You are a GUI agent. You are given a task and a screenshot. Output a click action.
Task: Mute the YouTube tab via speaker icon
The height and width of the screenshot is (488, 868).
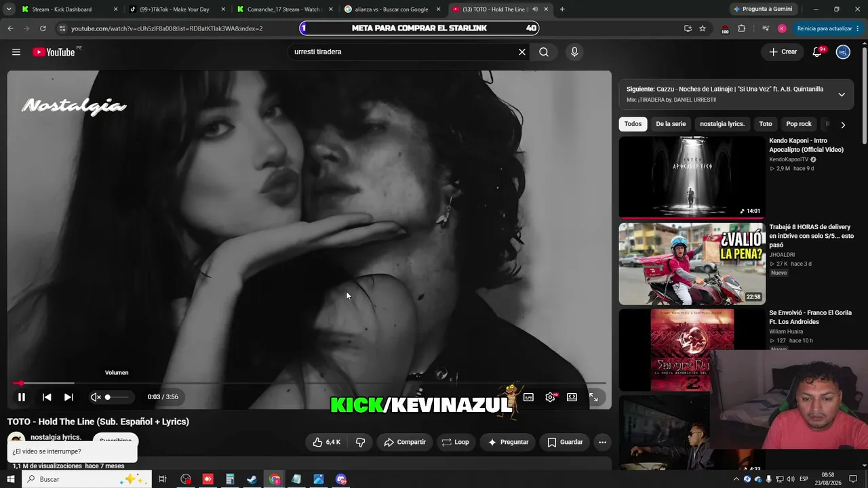click(x=535, y=9)
